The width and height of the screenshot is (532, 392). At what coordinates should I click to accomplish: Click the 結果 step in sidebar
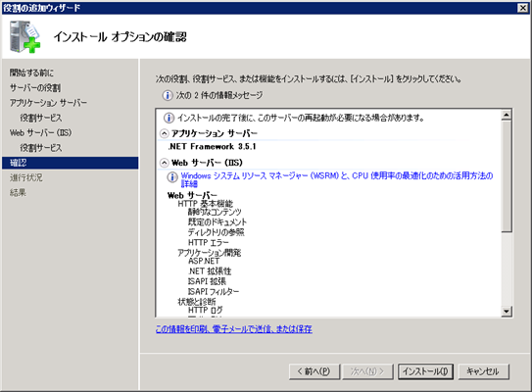click(x=18, y=193)
